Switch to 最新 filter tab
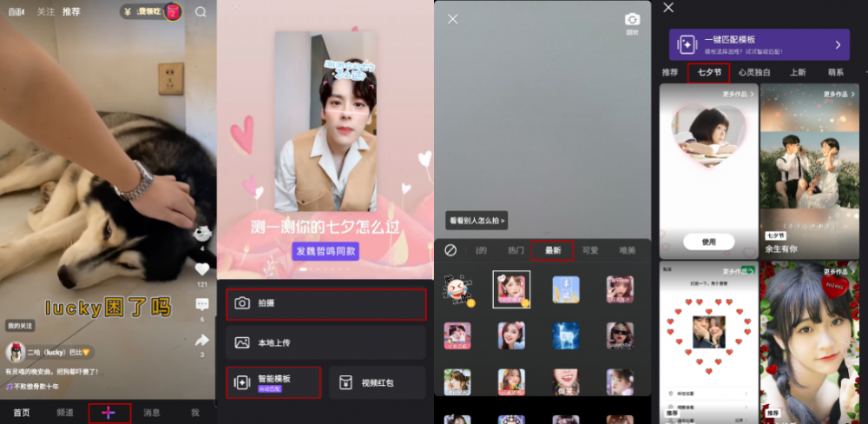868x424 pixels. (x=552, y=250)
